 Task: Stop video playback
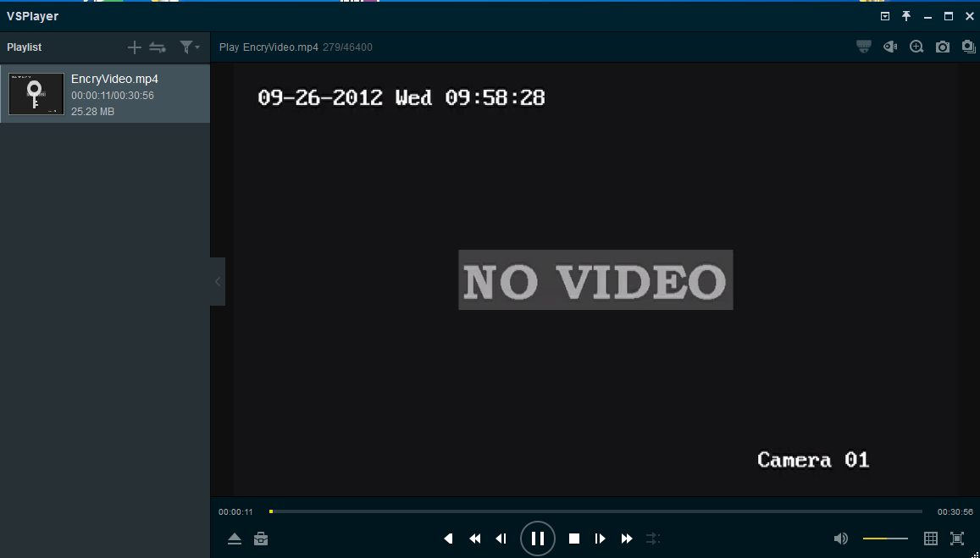[574, 539]
